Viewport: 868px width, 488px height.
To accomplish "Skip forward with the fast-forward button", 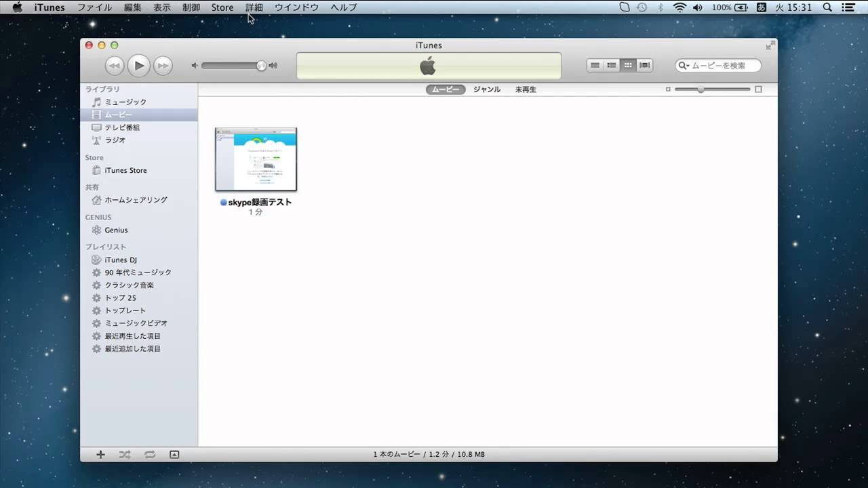I will click(163, 66).
